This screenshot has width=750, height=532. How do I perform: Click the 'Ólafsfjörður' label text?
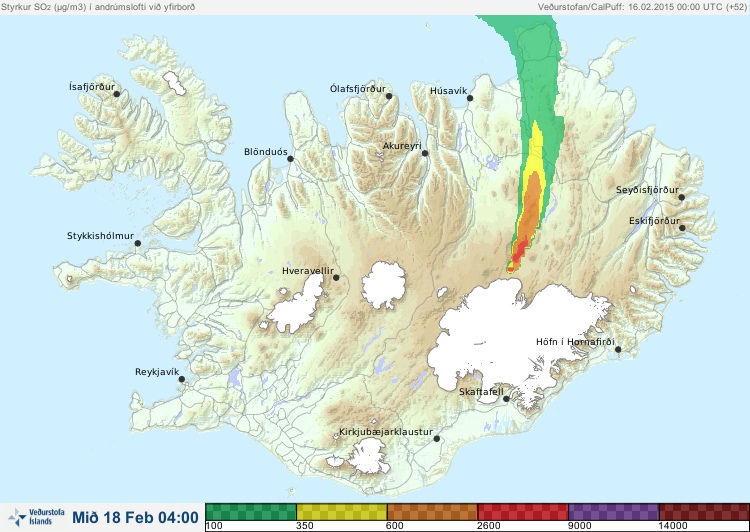358,89
